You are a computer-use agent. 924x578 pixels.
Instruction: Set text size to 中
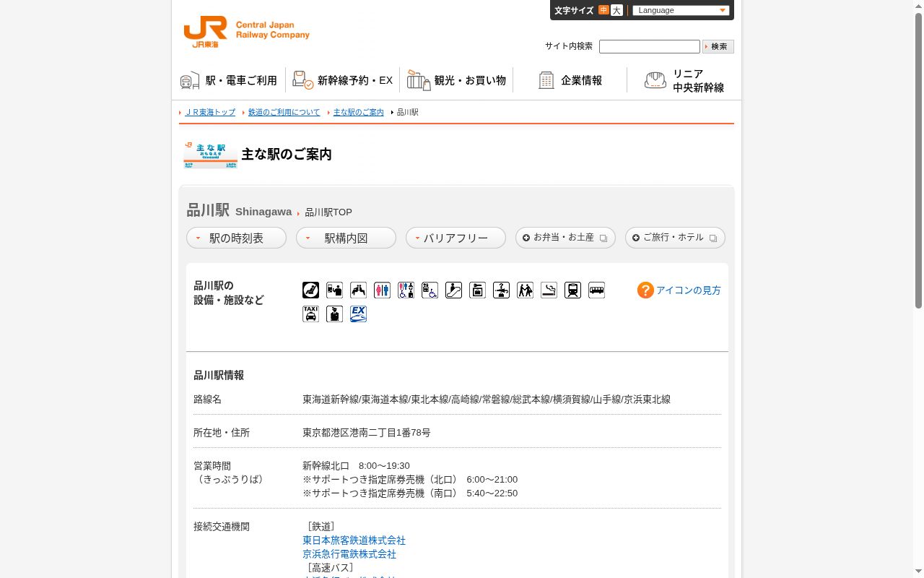click(603, 10)
